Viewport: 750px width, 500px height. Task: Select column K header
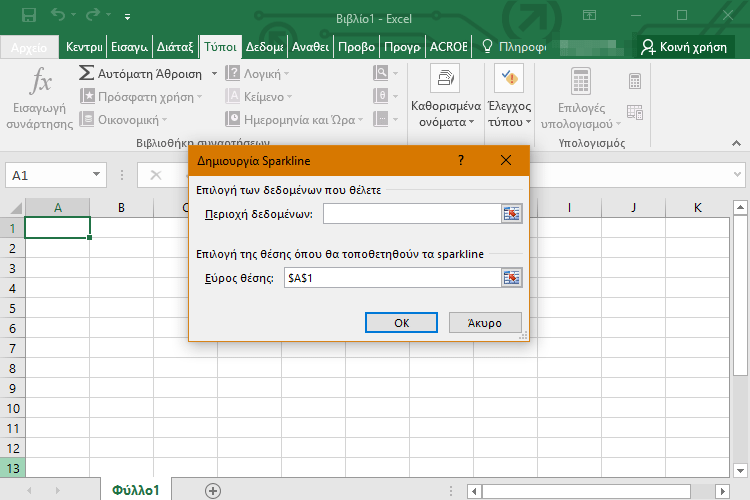tap(697, 208)
